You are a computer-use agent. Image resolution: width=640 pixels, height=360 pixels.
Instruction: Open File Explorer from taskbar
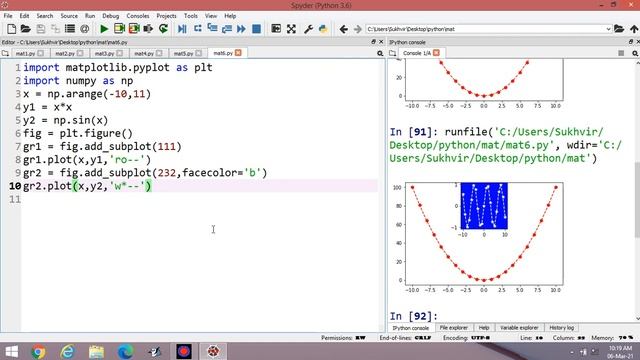[x=96, y=351]
